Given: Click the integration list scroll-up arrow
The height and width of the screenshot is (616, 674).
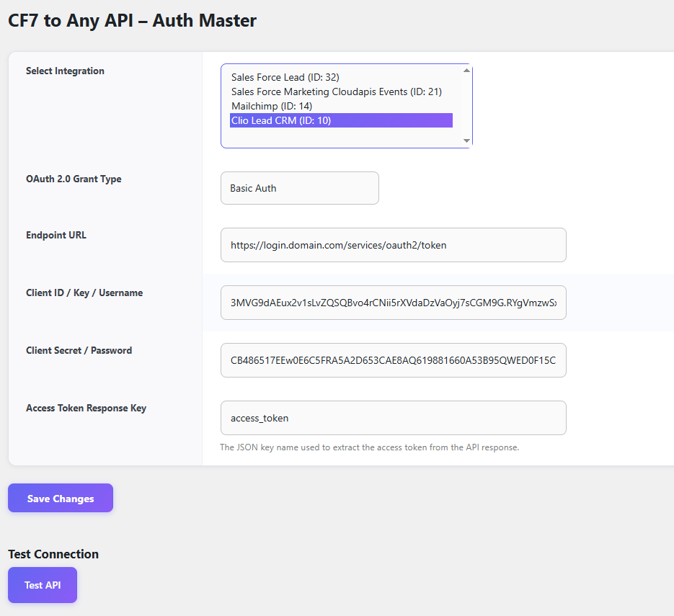Looking at the screenshot, I should (466, 71).
